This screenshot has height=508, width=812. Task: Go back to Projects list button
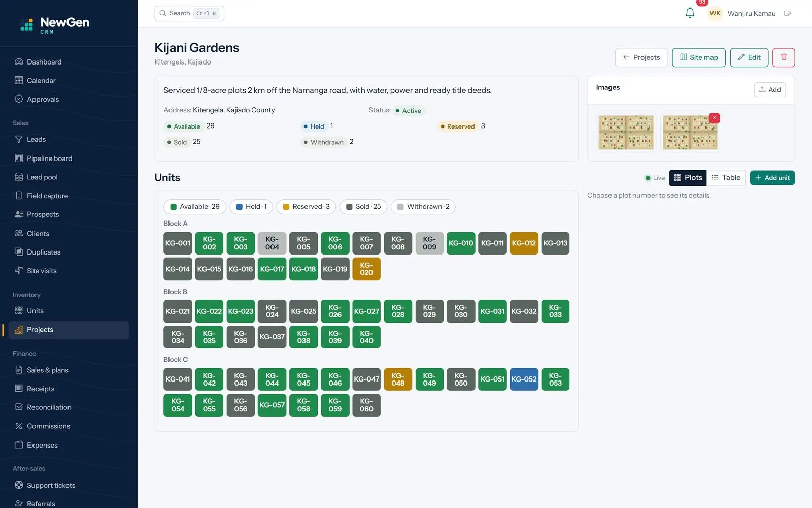(x=641, y=57)
